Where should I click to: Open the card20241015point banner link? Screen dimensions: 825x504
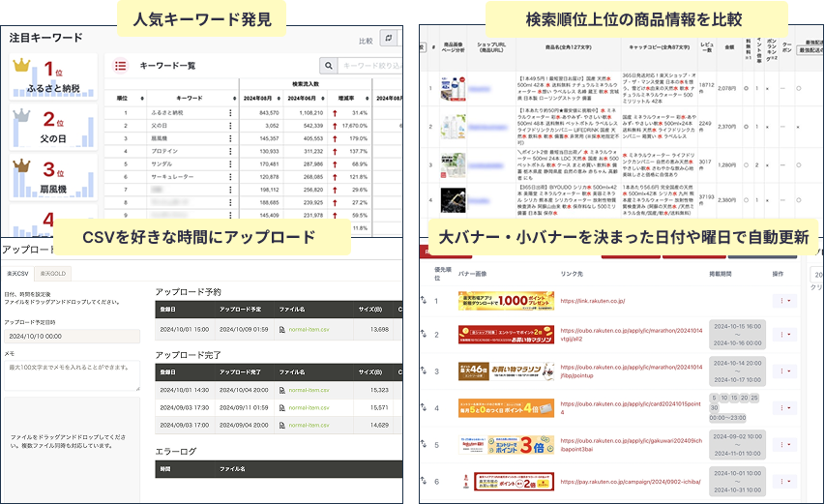(x=631, y=408)
